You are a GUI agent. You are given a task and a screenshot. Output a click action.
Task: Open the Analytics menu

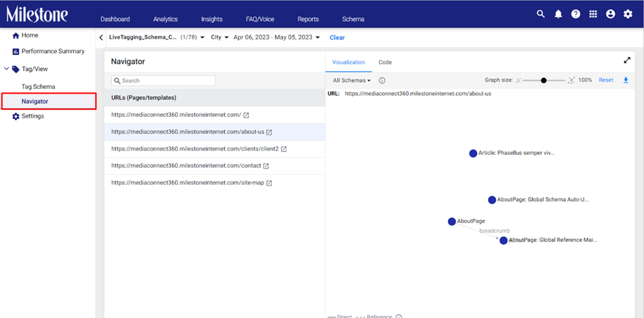pyautogui.click(x=165, y=19)
